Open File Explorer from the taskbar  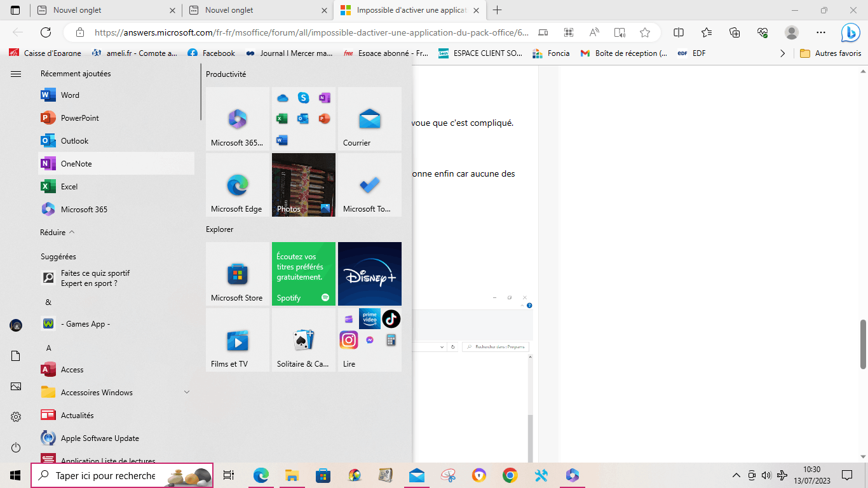292,475
